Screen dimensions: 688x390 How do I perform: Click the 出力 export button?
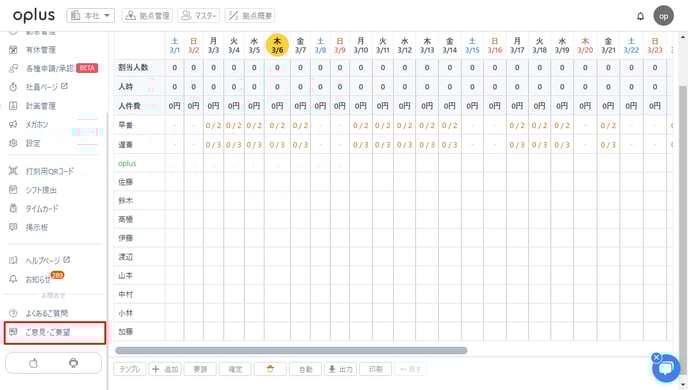(340, 369)
